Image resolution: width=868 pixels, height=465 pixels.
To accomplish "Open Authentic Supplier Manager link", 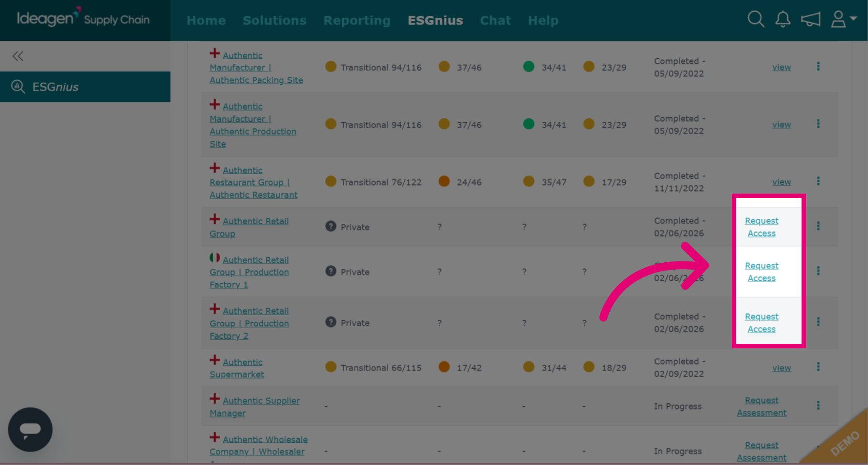I will (255, 407).
